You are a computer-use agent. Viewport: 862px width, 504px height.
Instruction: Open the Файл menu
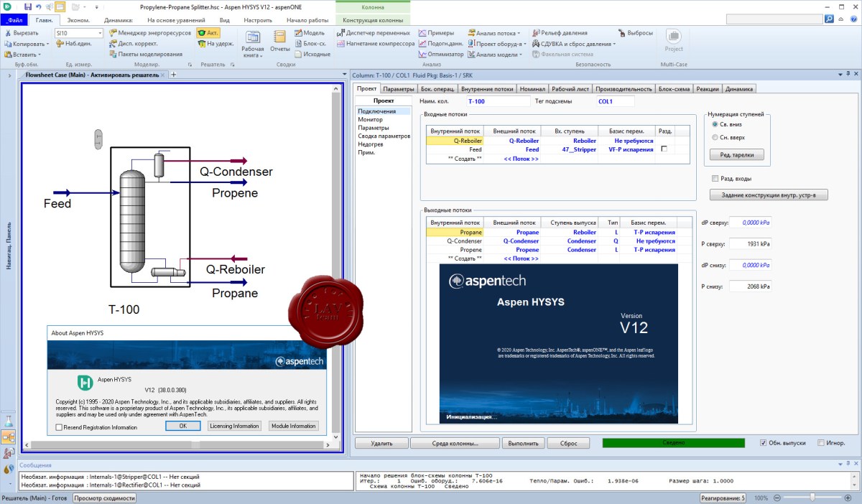click(x=14, y=20)
